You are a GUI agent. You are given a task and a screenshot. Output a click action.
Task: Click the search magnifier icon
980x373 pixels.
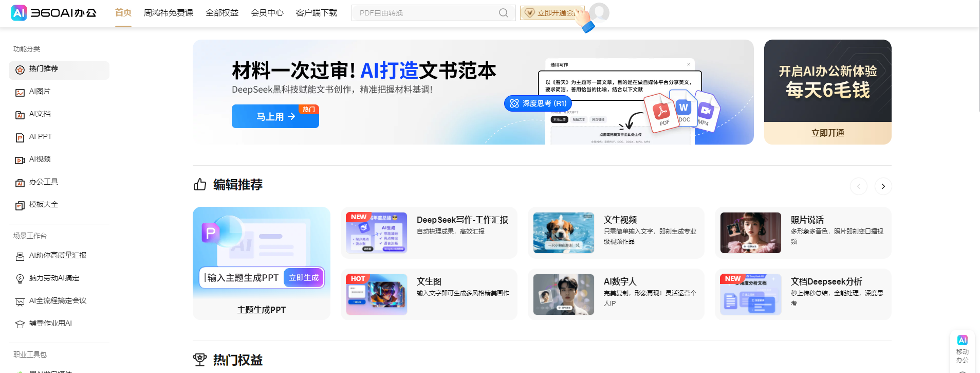504,13
